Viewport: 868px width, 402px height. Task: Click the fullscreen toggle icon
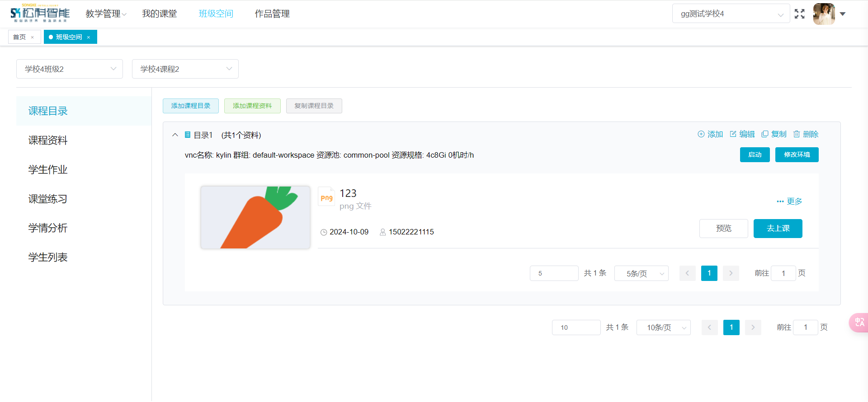tap(799, 14)
